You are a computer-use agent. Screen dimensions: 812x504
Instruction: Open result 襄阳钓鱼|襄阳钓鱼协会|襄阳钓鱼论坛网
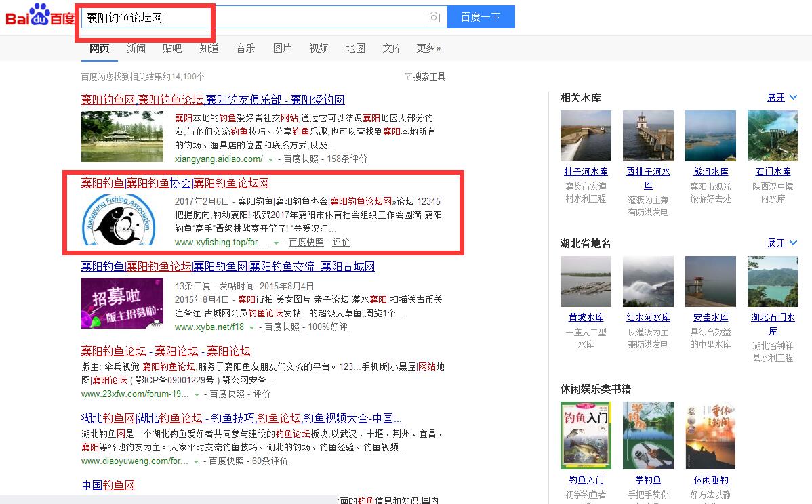tap(175, 183)
